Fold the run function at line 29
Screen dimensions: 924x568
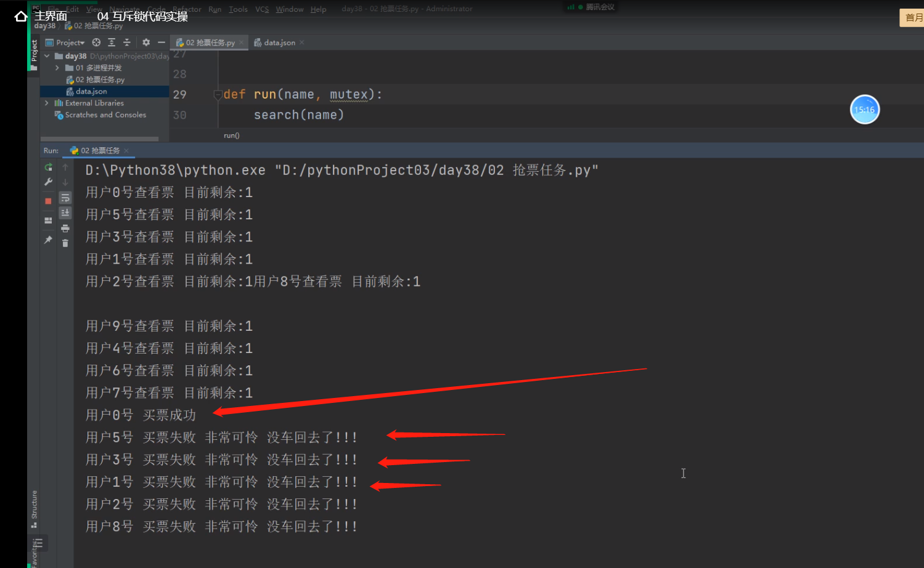[218, 94]
